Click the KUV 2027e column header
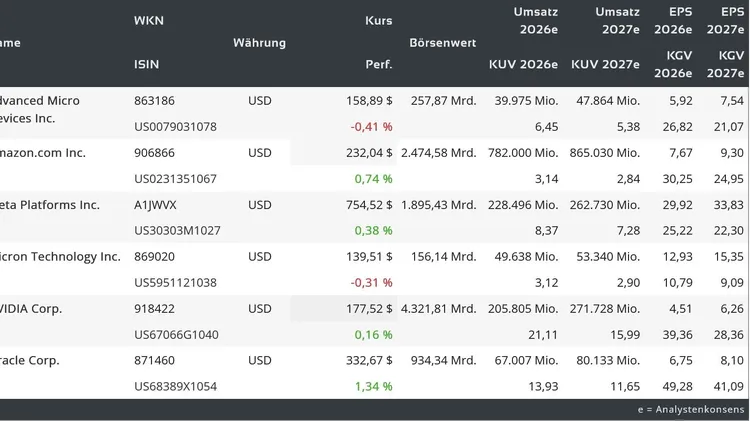Viewport: 750px width, 421px height. 605,65
